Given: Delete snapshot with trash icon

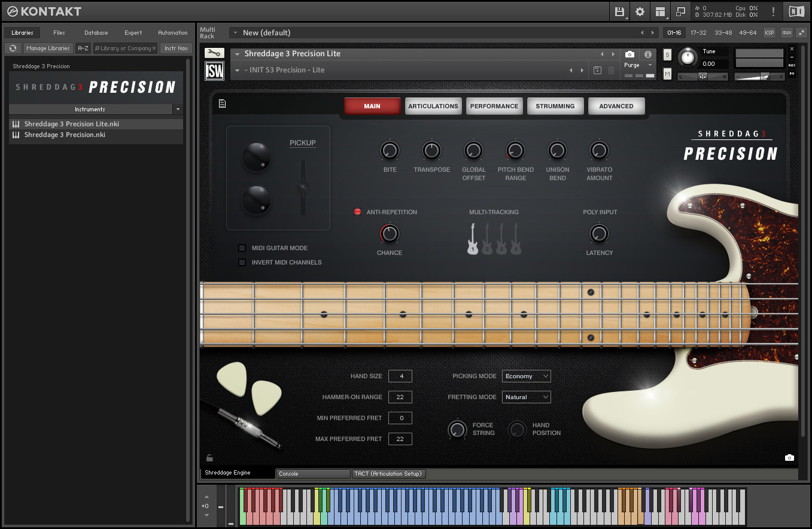Looking at the screenshot, I should [x=611, y=70].
